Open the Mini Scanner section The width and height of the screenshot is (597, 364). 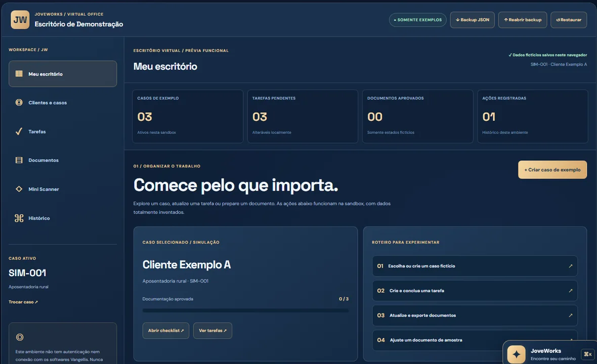63,189
